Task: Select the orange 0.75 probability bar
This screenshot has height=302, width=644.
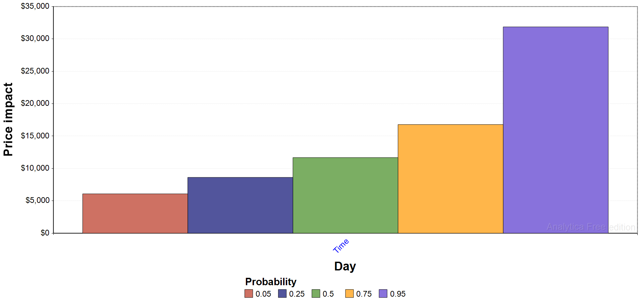Action: click(450, 179)
